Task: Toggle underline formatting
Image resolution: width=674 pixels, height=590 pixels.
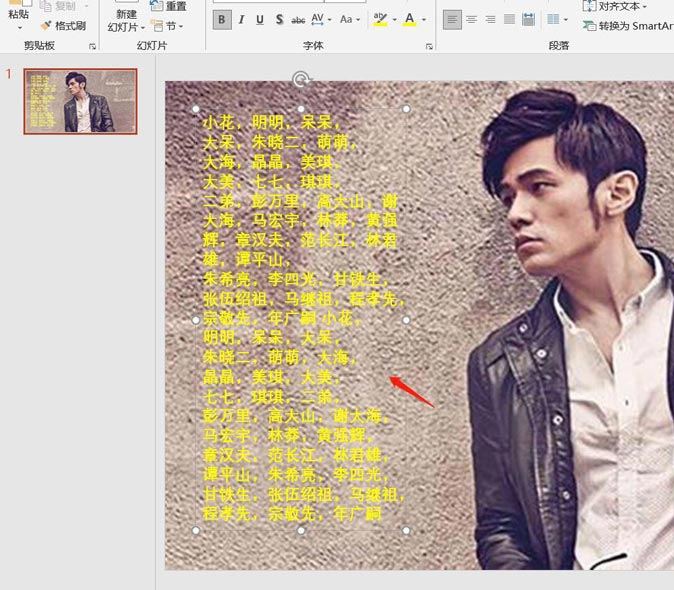Action: point(260,20)
